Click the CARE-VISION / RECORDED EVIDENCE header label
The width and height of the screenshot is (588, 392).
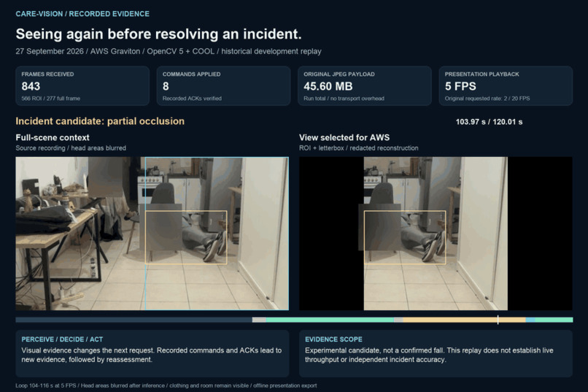[x=82, y=14]
